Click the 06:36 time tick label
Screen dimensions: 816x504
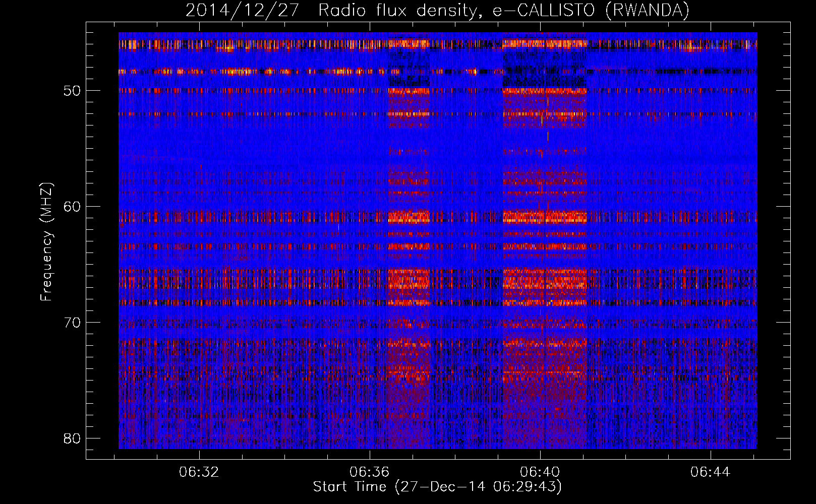coord(370,472)
